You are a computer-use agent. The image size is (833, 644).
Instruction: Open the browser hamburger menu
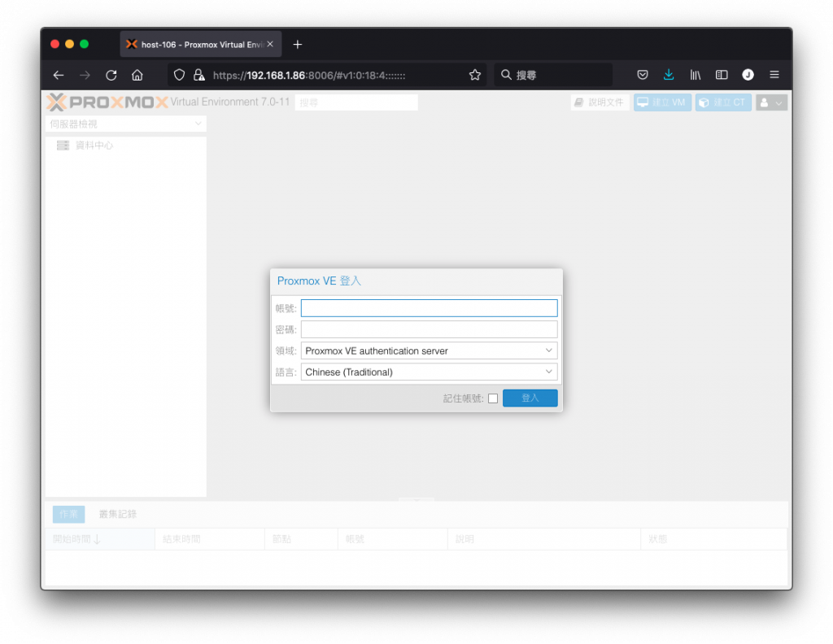click(x=774, y=75)
